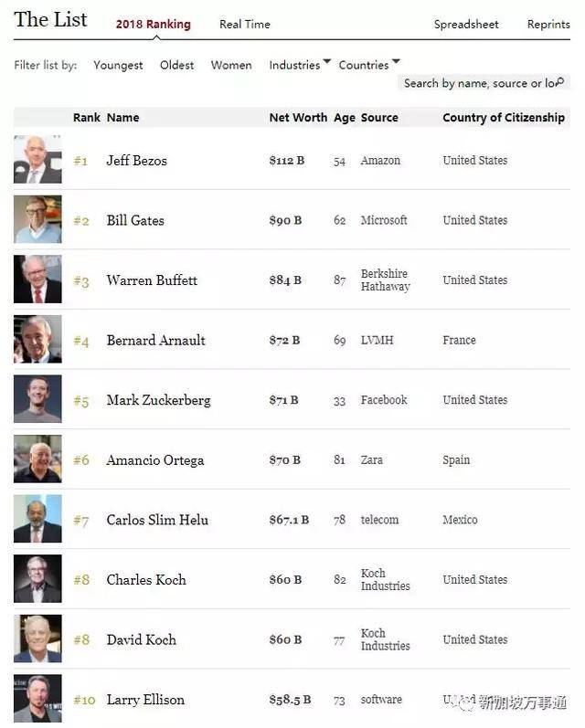This screenshot has width=585, height=728.
Task: Select Mark Zuckerberg's portrait thumbnail
Action: [x=37, y=399]
